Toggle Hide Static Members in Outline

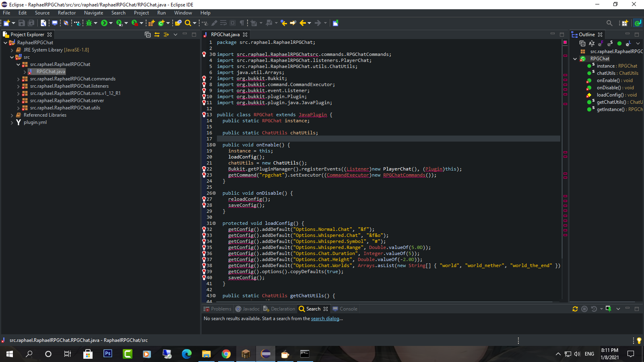point(610,43)
